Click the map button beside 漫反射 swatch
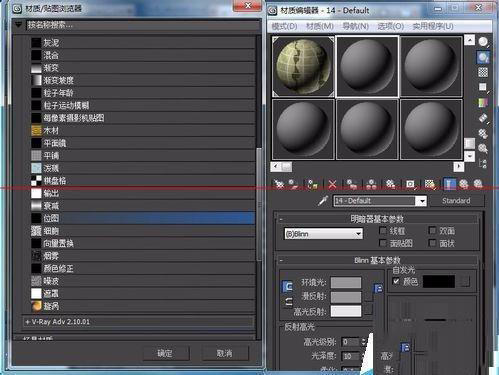Image resolution: width=499 pixels, height=375 pixels. coord(368,296)
